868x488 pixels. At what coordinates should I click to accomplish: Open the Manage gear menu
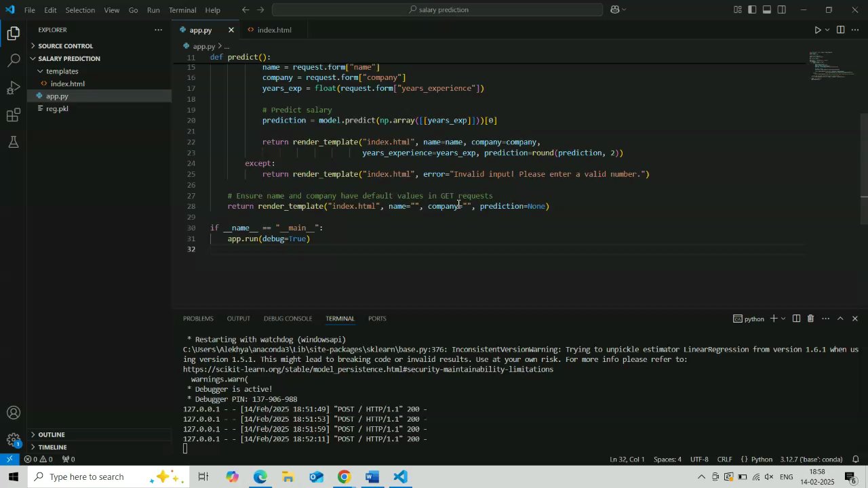(x=14, y=440)
